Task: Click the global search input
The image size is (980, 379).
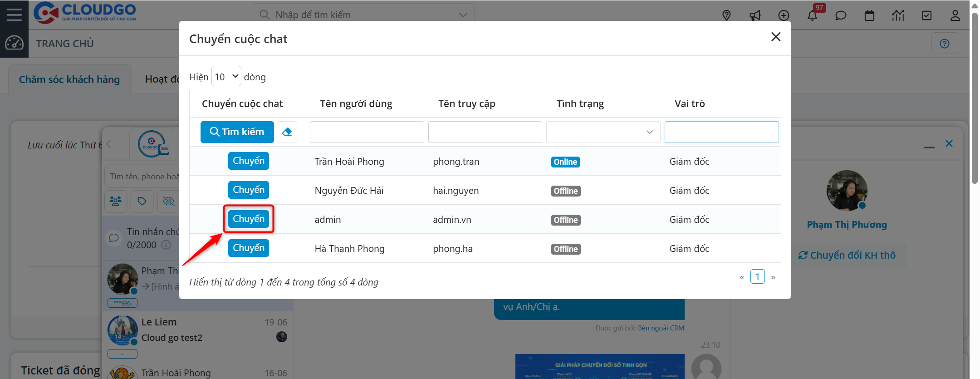Action: click(363, 15)
